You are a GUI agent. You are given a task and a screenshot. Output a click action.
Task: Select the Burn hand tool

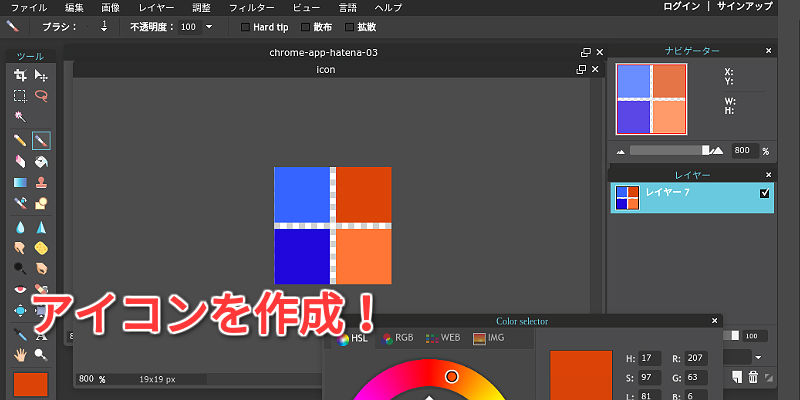click(x=41, y=268)
